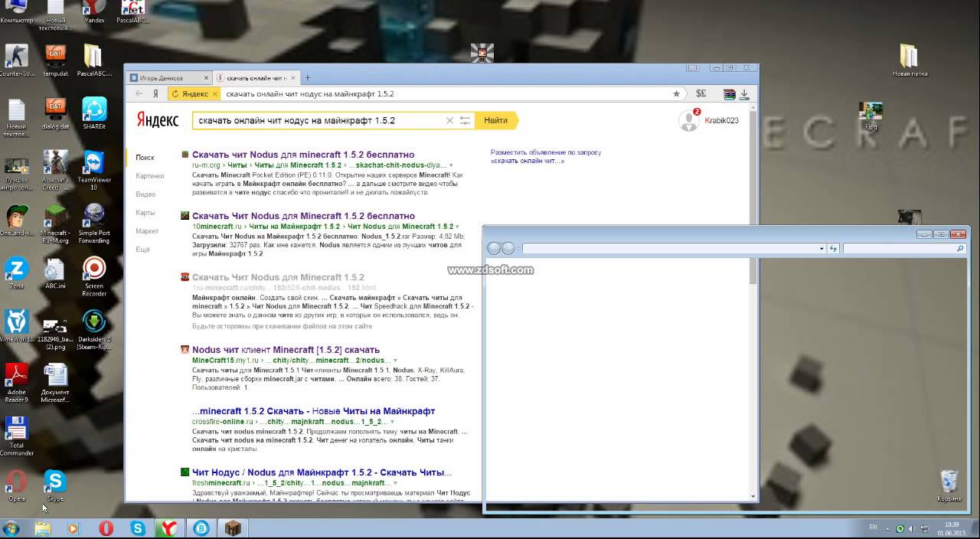Open Skype desktop icon
This screenshot has height=539, width=980.
55,486
